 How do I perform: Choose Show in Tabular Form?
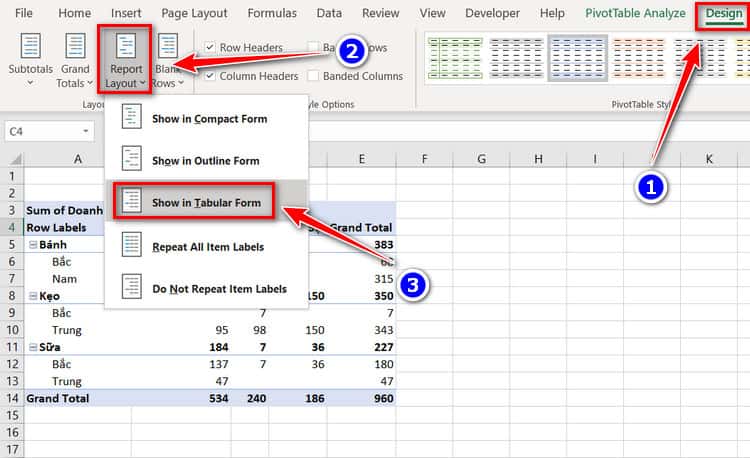tap(206, 202)
